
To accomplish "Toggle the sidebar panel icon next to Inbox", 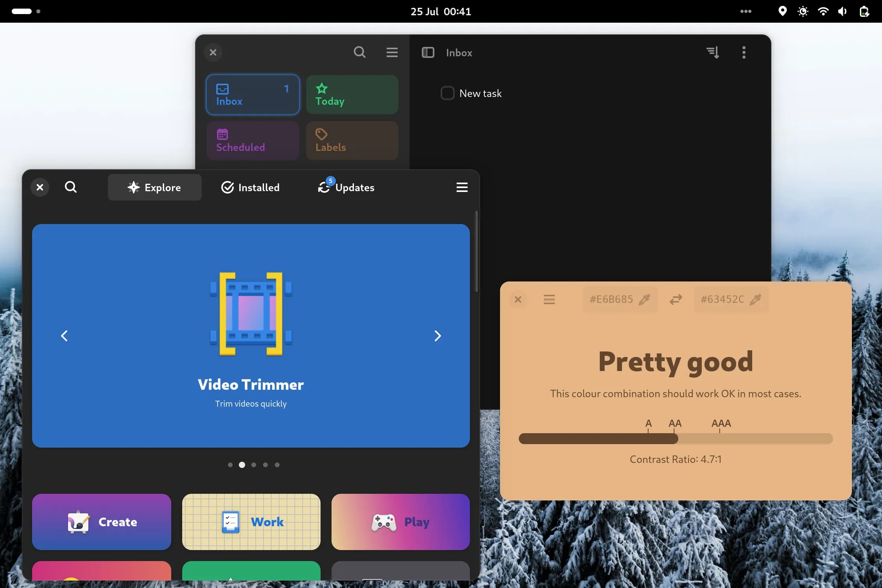I will click(x=428, y=52).
